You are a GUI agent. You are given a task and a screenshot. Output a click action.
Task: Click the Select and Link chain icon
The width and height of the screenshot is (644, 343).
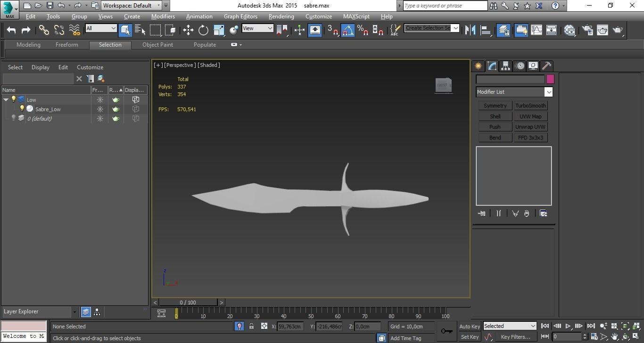click(44, 30)
